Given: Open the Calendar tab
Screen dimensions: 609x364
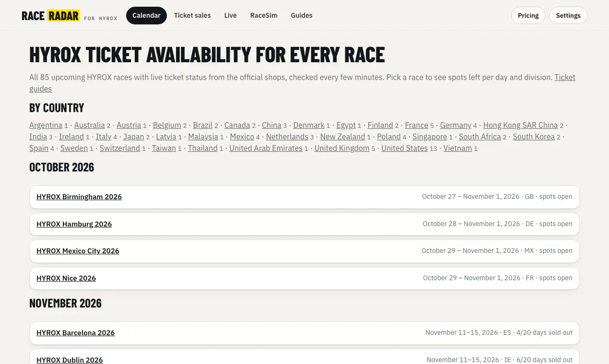Looking at the screenshot, I should (146, 15).
